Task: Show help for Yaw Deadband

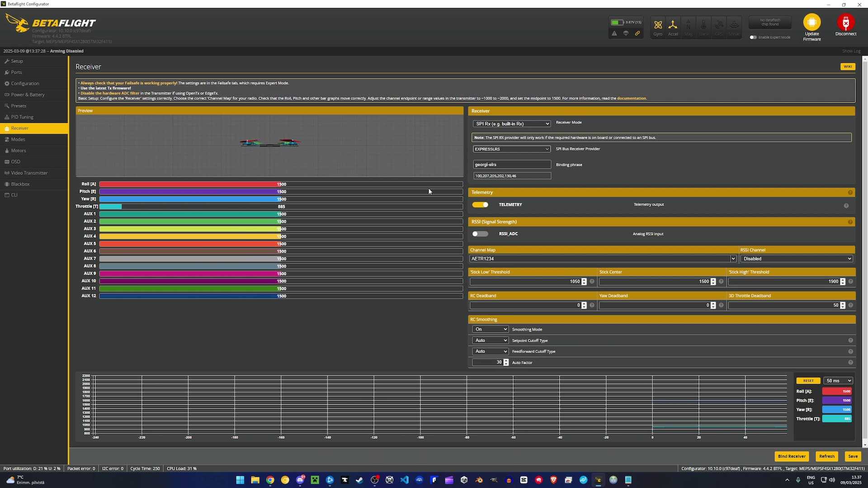Action: tap(721, 305)
